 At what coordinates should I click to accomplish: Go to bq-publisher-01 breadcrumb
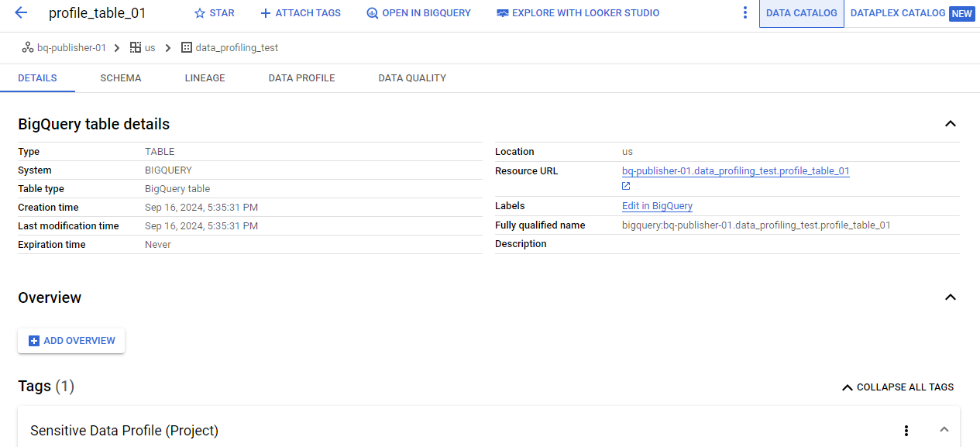[x=71, y=47]
